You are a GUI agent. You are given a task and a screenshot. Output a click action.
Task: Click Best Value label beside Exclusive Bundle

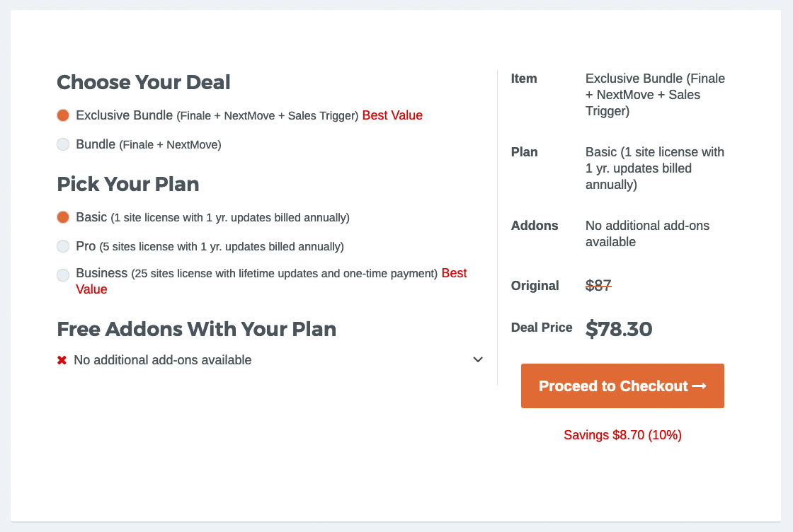392,115
